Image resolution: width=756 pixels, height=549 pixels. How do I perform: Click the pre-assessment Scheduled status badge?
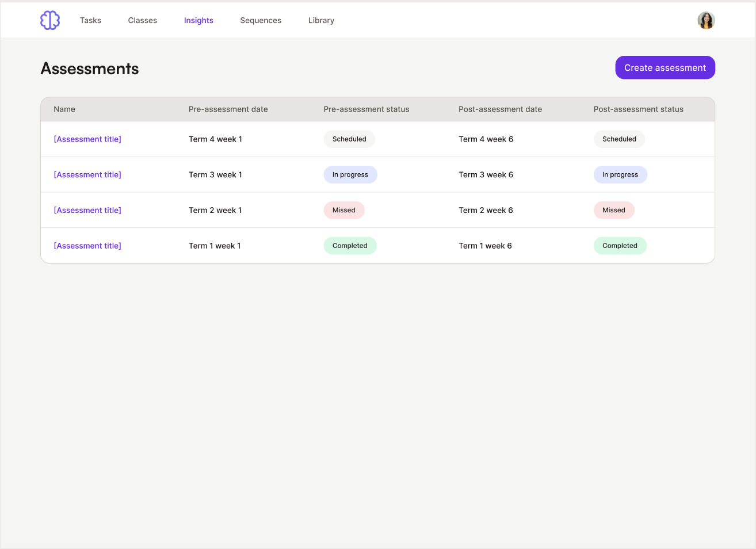pos(349,139)
